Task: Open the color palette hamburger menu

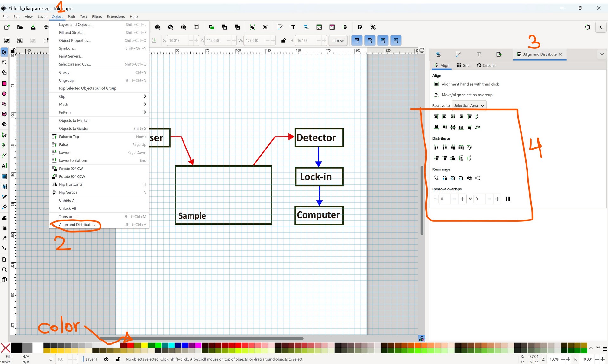Action: [x=605, y=349]
